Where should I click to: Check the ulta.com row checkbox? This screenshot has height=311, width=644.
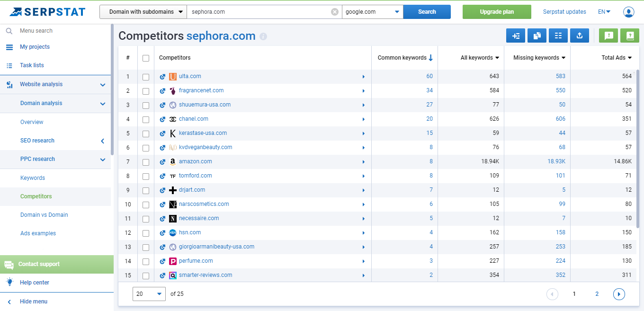(x=146, y=77)
